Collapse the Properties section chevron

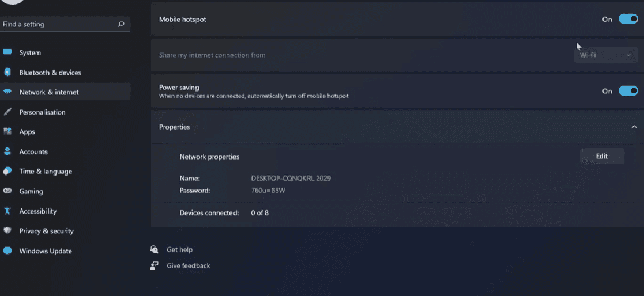634,127
